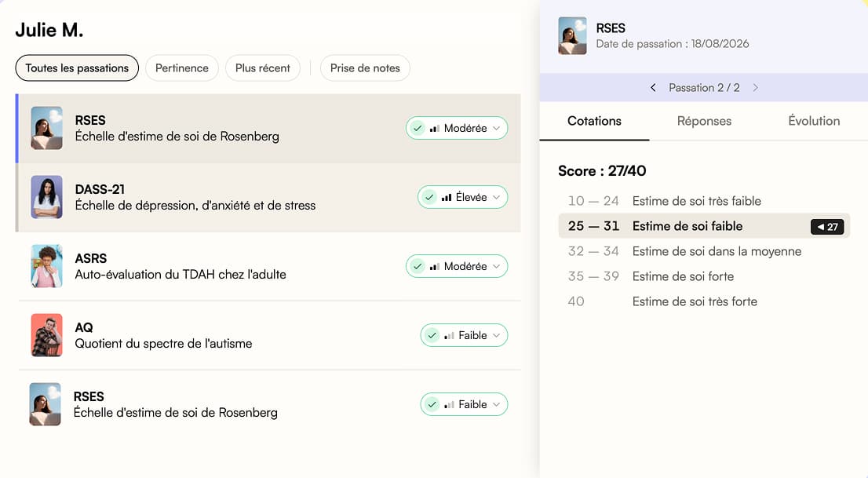The height and width of the screenshot is (478, 868).
Task: Click the severity bars icon beside Élevée
Action: tap(447, 197)
